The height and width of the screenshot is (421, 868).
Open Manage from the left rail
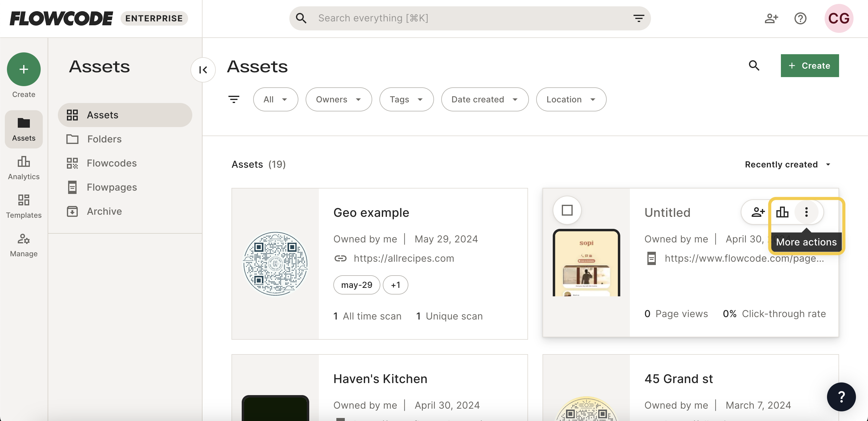point(24,245)
